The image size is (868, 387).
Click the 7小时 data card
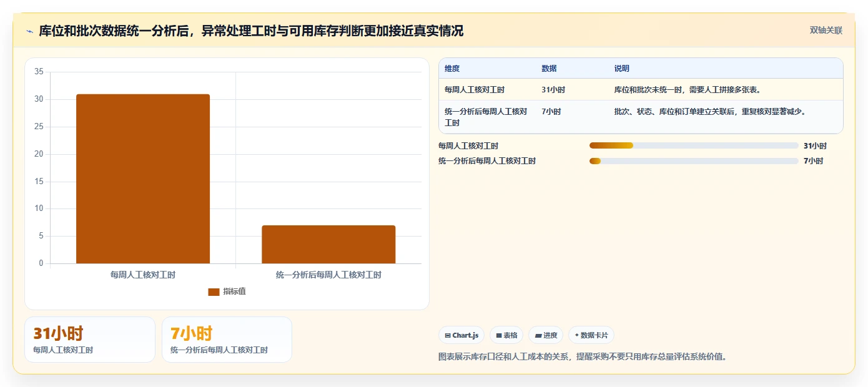coord(227,340)
